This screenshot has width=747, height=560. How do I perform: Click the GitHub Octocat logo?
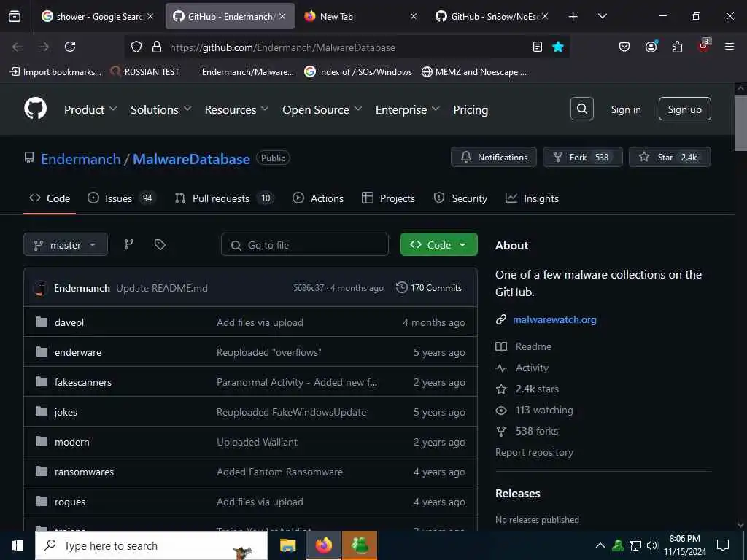pos(35,109)
